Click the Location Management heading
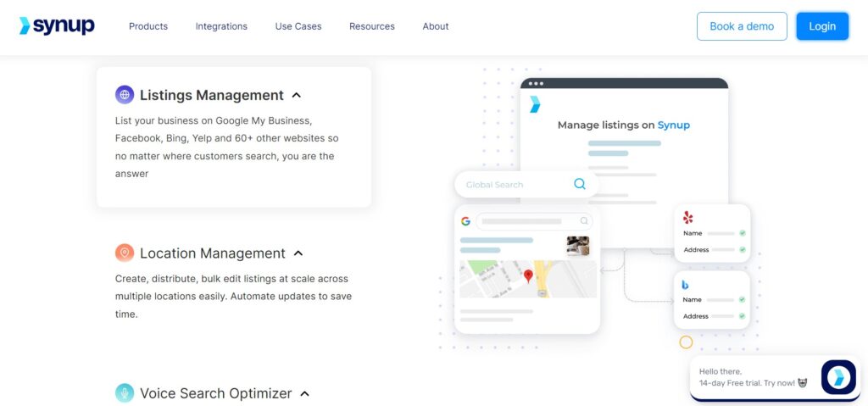 click(213, 253)
